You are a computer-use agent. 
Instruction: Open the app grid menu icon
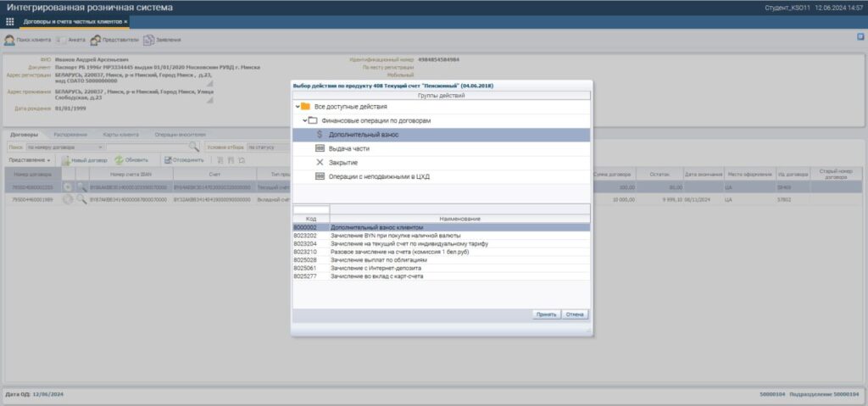(x=10, y=21)
